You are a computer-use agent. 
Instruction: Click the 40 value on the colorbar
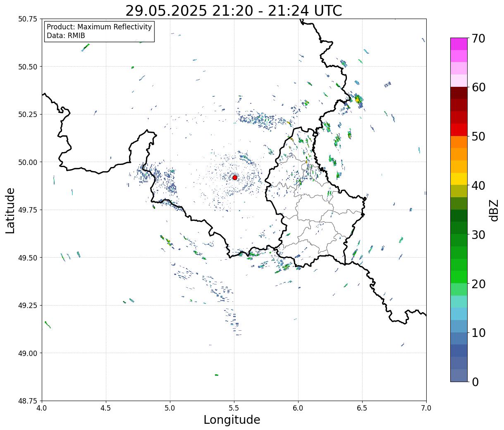[x=479, y=186]
